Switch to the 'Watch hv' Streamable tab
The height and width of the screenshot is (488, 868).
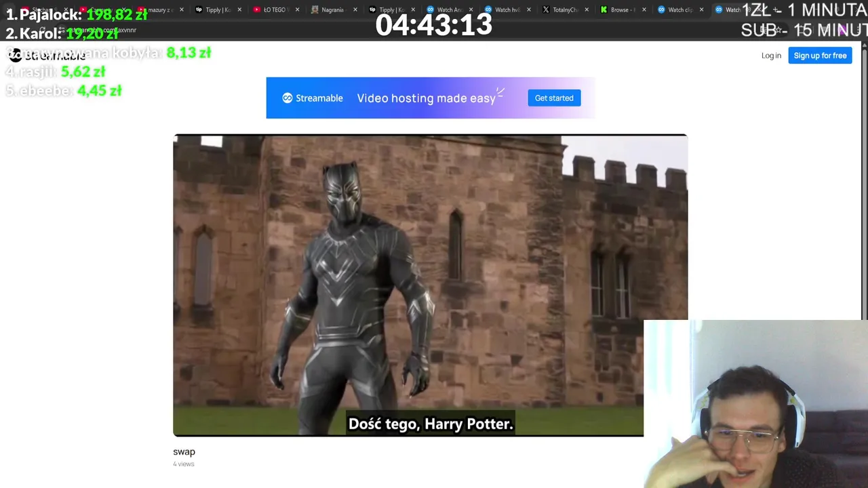(507, 10)
